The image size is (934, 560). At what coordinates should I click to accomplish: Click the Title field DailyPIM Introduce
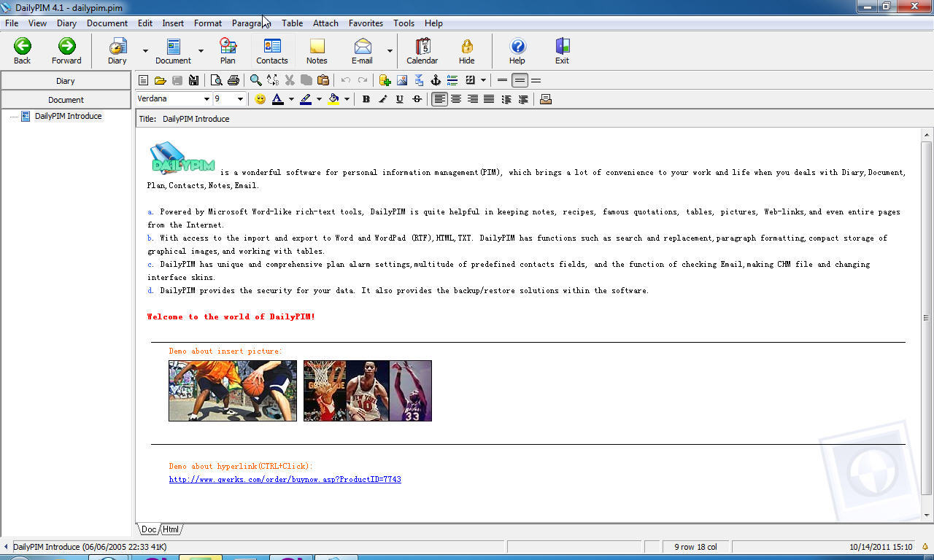196,119
